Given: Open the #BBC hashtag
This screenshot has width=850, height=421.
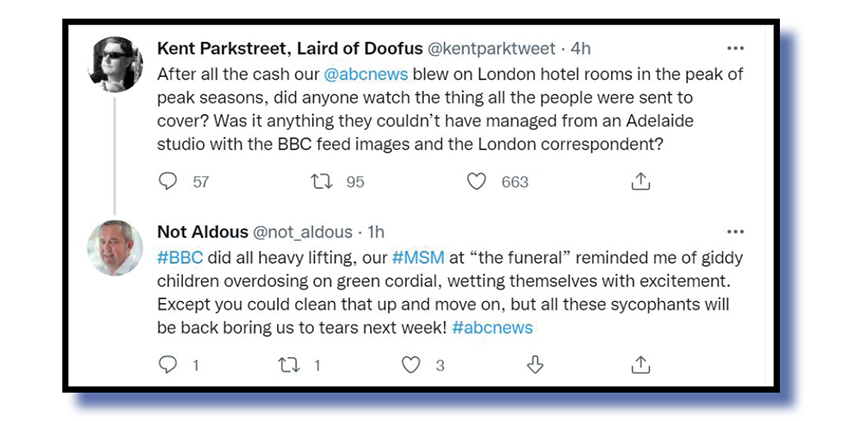Looking at the screenshot, I should click(x=179, y=259).
